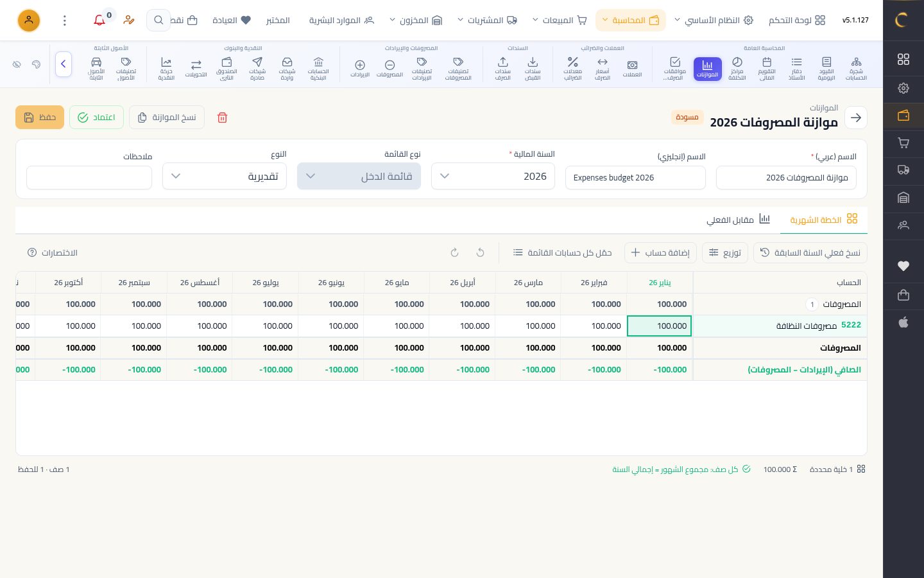Open لوحة التحكم dashboard menu
Viewport: 924px width, 578px height.
797,21
